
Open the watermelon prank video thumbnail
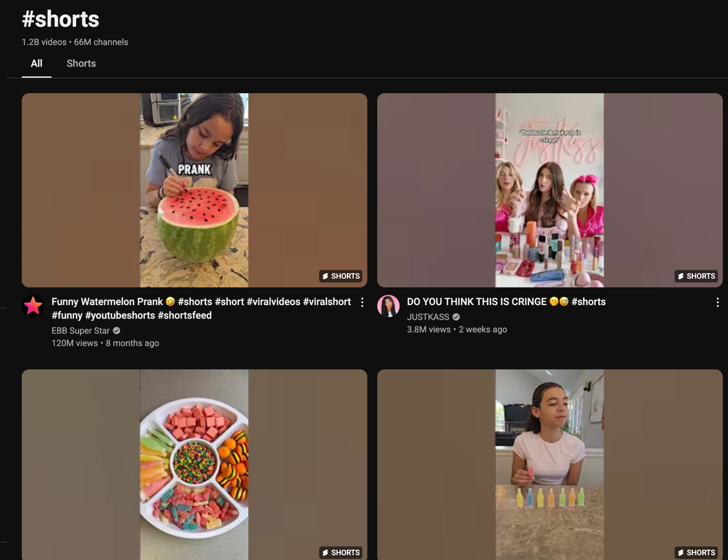194,190
